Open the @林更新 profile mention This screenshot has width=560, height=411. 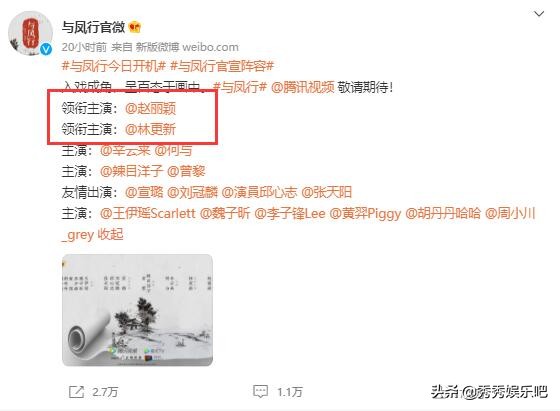(150, 129)
